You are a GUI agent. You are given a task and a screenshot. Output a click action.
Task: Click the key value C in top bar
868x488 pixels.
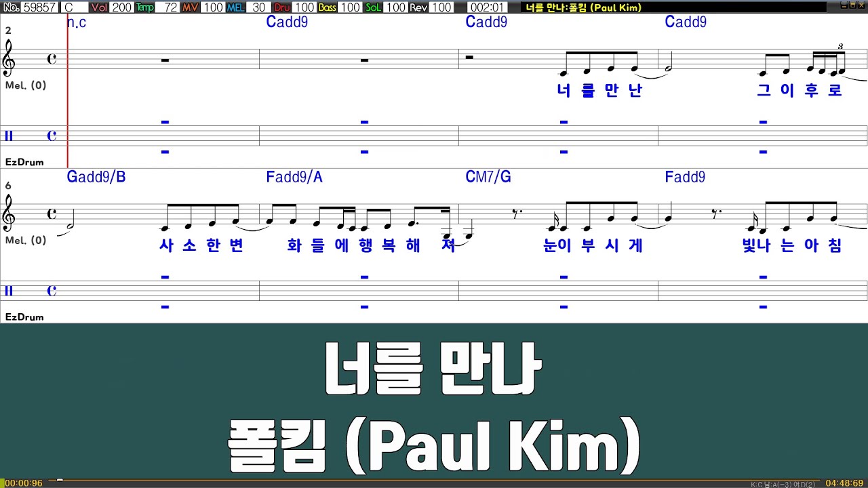[74, 7]
